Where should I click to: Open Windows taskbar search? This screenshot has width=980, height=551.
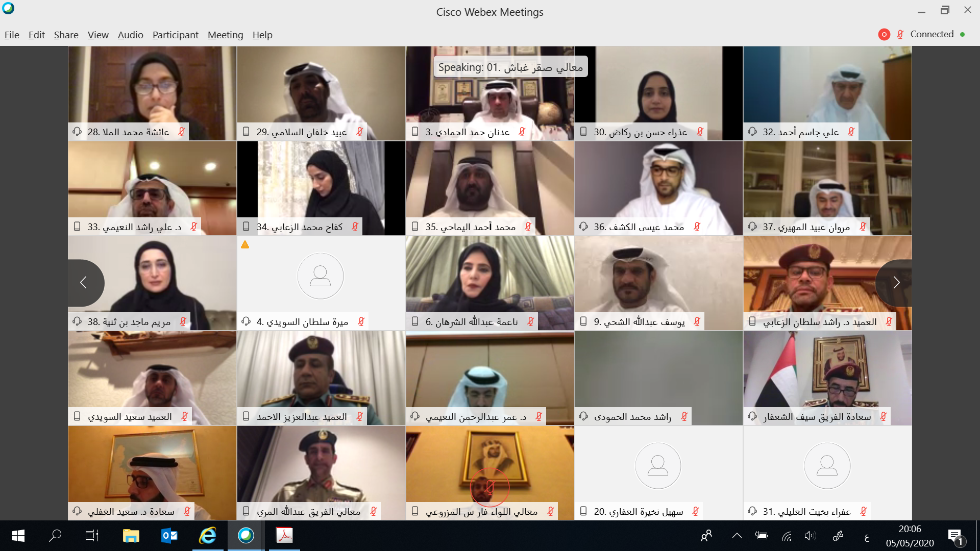click(x=55, y=536)
